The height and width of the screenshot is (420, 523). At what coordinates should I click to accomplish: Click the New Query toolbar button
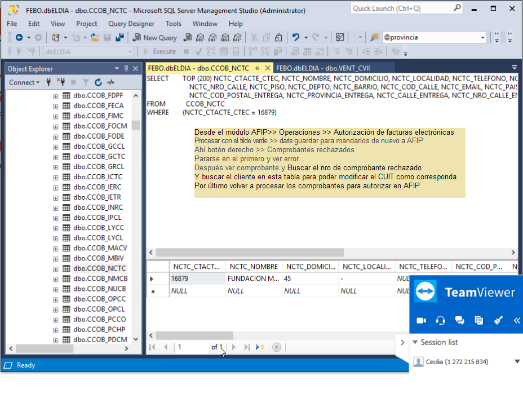click(155, 38)
